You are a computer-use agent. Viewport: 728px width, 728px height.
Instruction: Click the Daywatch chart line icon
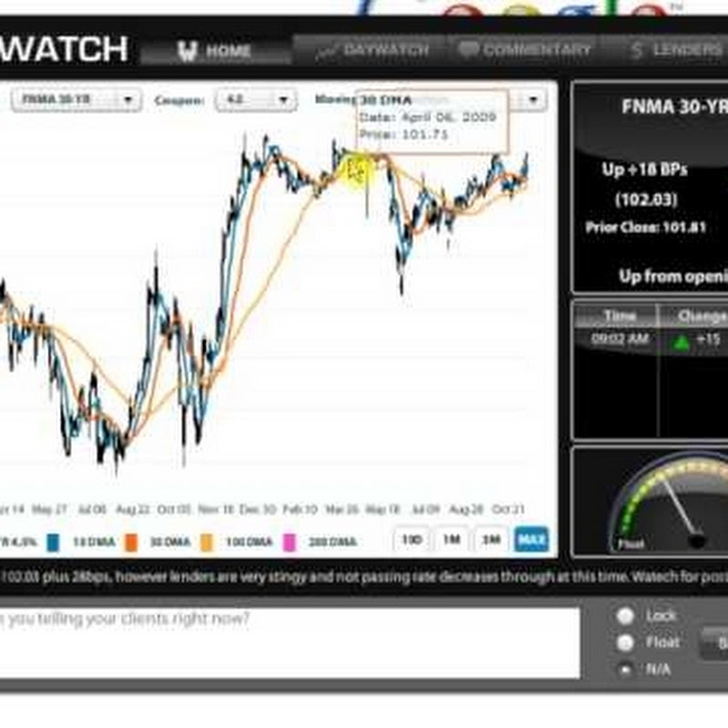pyautogui.click(x=327, y=52)
